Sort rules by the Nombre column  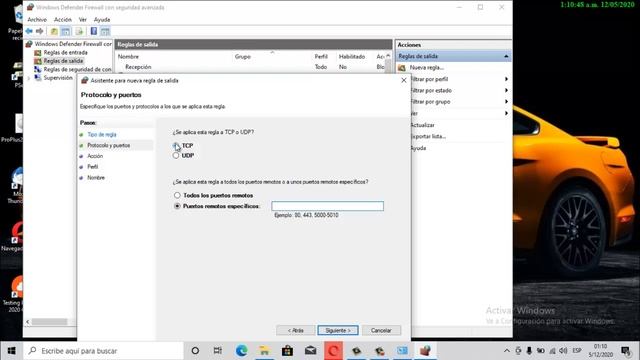click(x=128, y=56)
